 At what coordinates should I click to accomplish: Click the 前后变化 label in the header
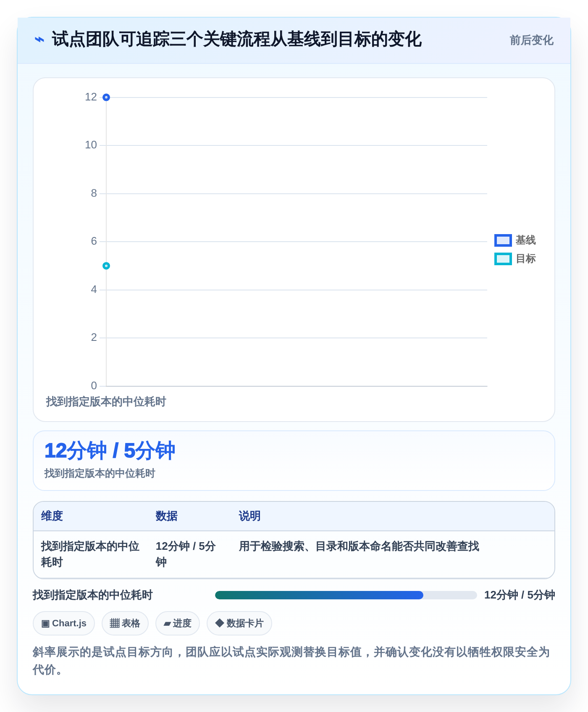[x=531, y=40]
